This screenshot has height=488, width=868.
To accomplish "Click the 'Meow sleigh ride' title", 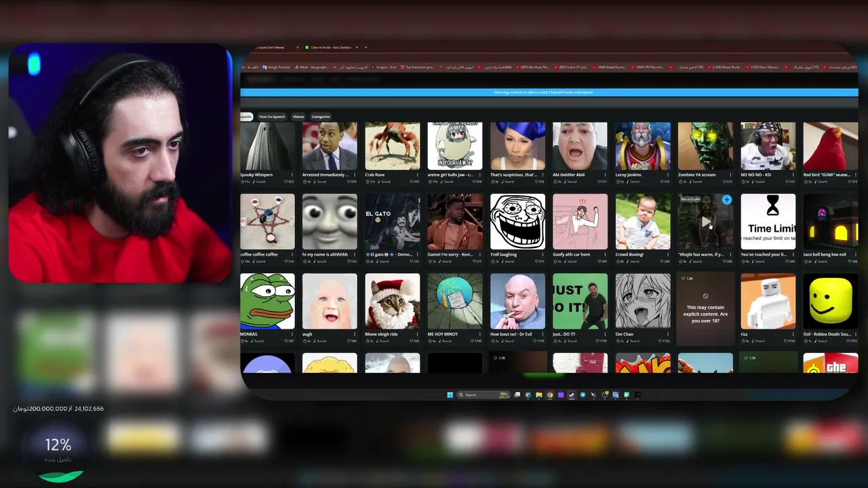I will [381, 334].
